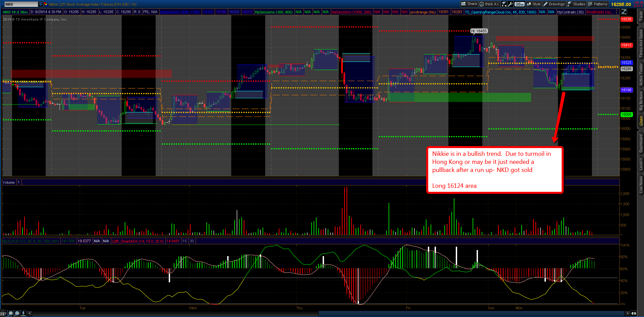Click the pivotrange (No) study label

click(423, 12)
